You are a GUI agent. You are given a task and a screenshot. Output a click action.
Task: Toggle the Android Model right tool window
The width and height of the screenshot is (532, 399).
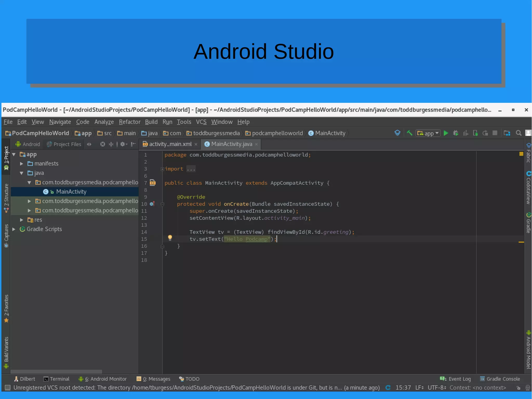click(528, 350)
